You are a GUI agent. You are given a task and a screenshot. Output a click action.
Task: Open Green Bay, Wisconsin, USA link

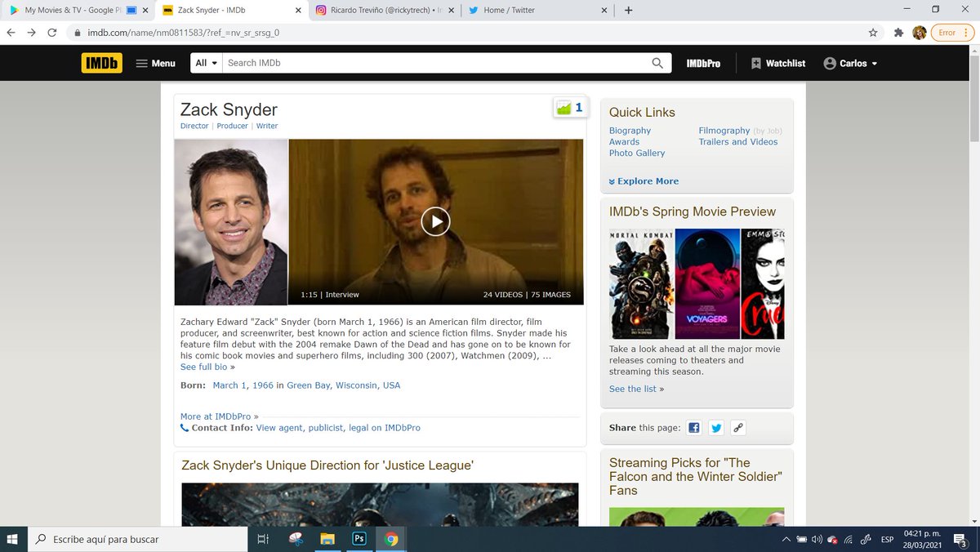click(344, 385)
